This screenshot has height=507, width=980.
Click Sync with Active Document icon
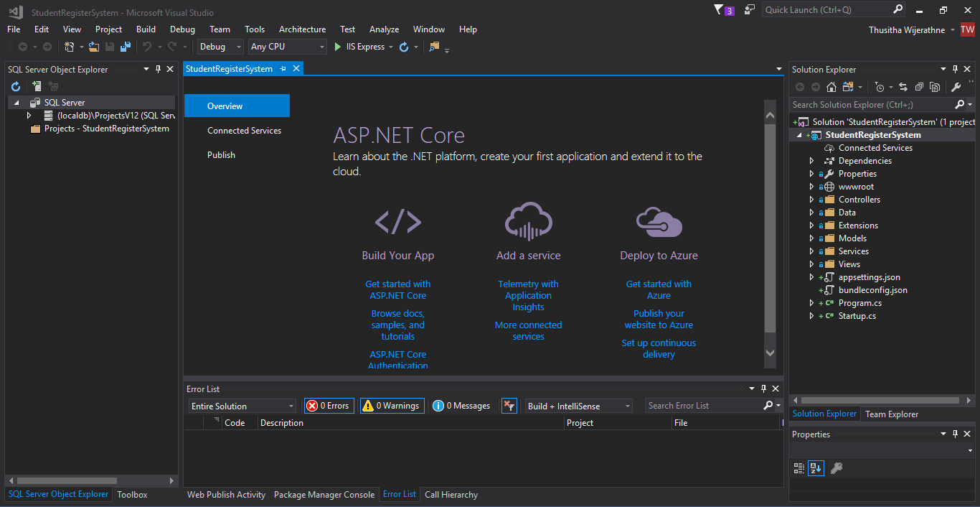903,87
